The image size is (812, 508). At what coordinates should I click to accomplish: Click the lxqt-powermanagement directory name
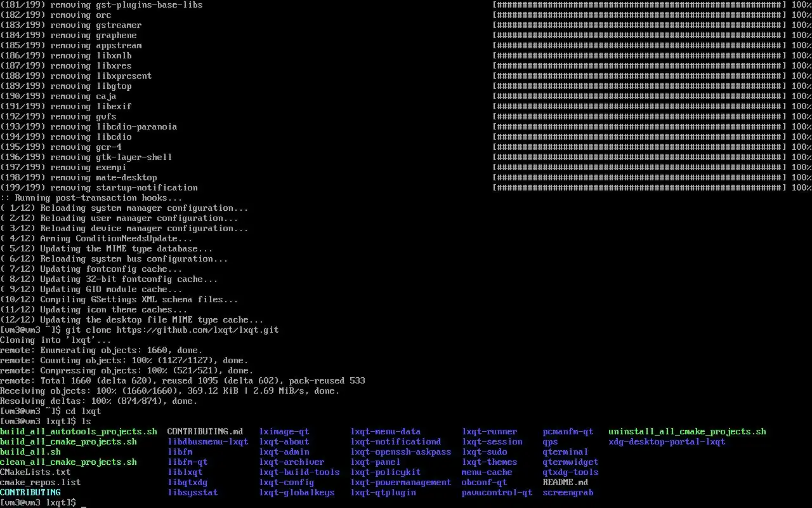click(x=401, y=483)
